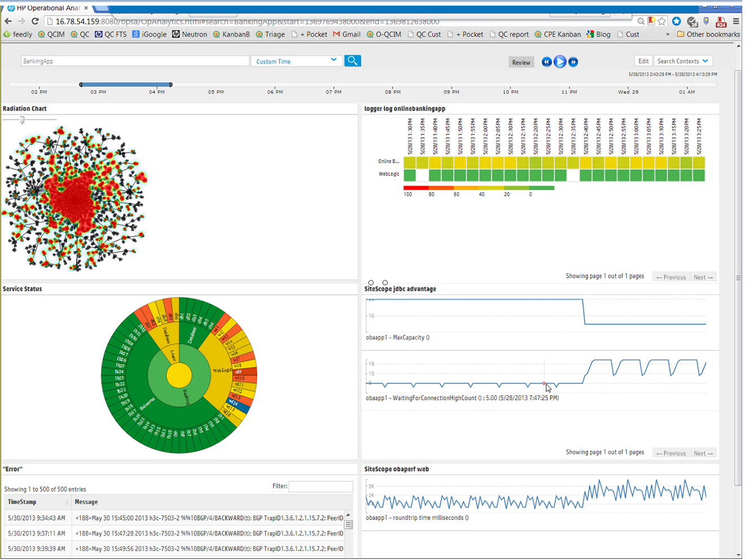Go back with the browser back arrow
The height and width of the screenshot is (560, 745).
8,21
